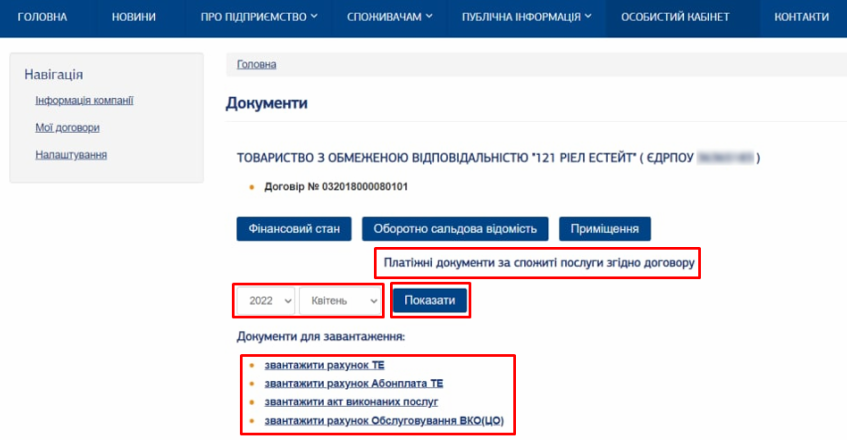The width and height of the screenshot is (847, 440).
Task: Open Мої договори in the navigation panel
Action: point(67,128)
